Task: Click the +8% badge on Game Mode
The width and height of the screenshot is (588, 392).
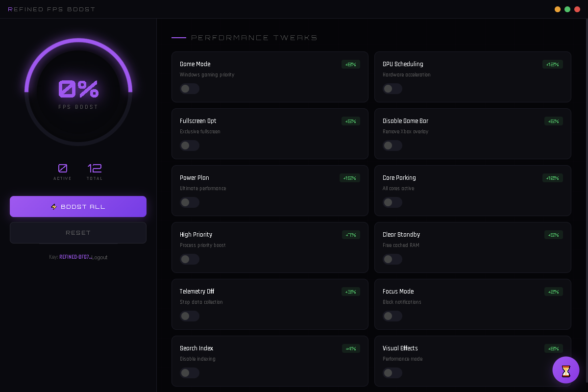Action: tap(351, 64)
